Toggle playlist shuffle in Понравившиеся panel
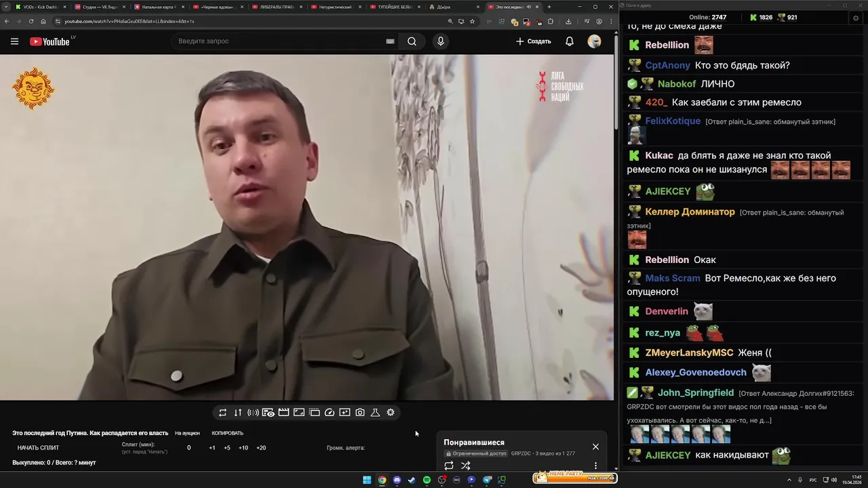The height and width of the screenshot is (488, 868). click(x=466, y=466)
